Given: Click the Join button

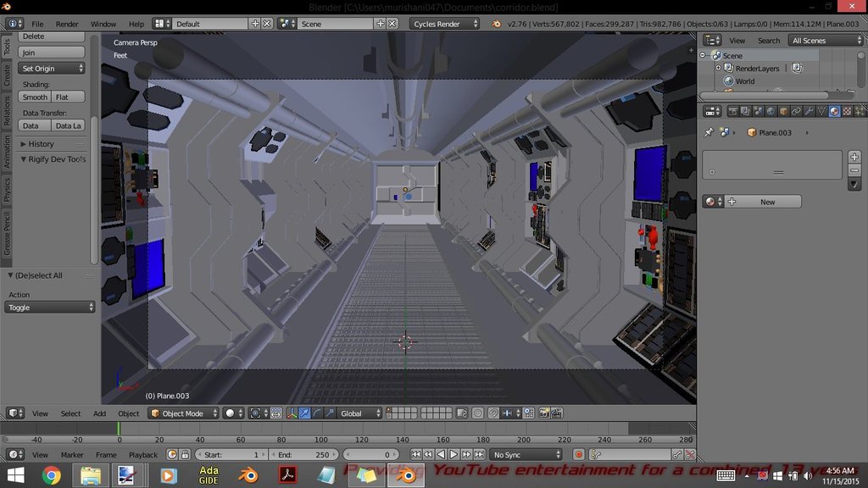Looking at the screenshot, I should click(x=51, y=53).
